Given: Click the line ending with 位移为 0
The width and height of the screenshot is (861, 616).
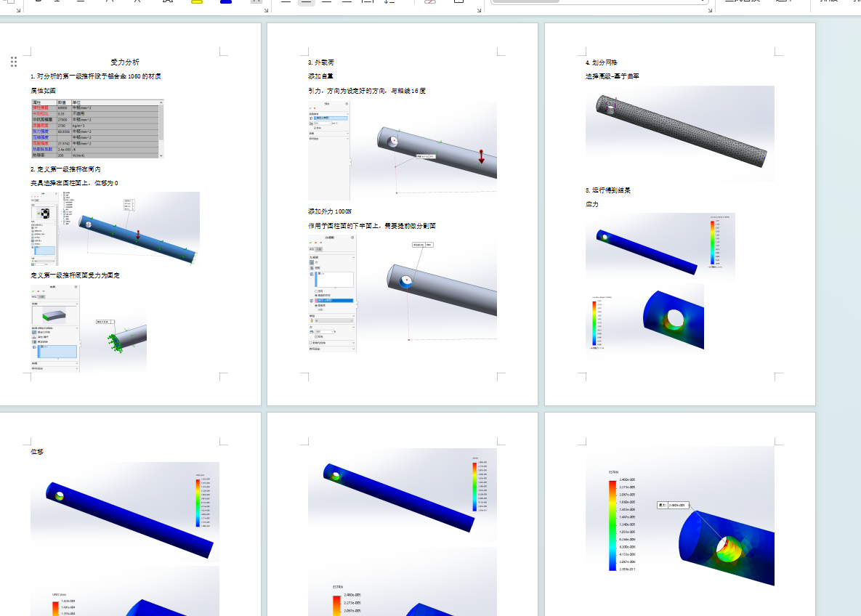Looking at the screenshot, I should click(74, 183).
